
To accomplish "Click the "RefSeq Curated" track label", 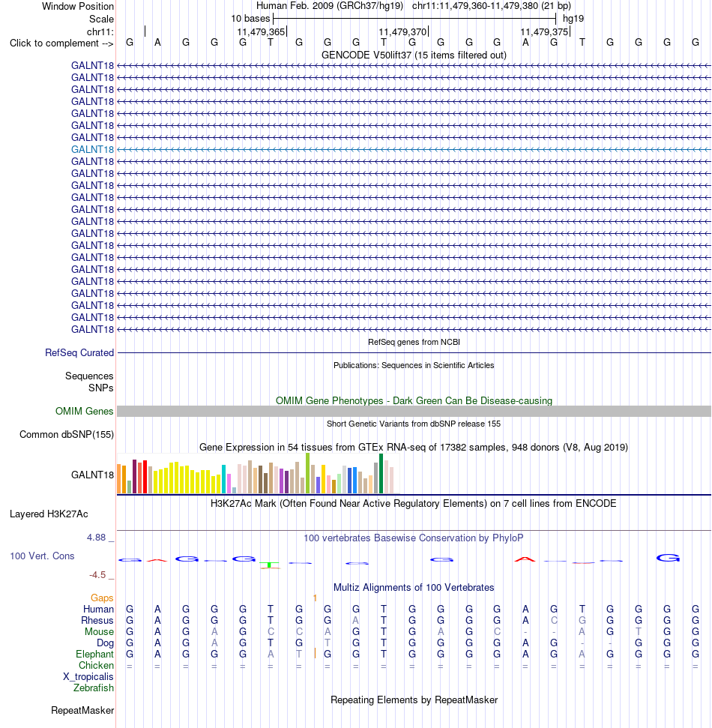I will click(x=79, y=353).
